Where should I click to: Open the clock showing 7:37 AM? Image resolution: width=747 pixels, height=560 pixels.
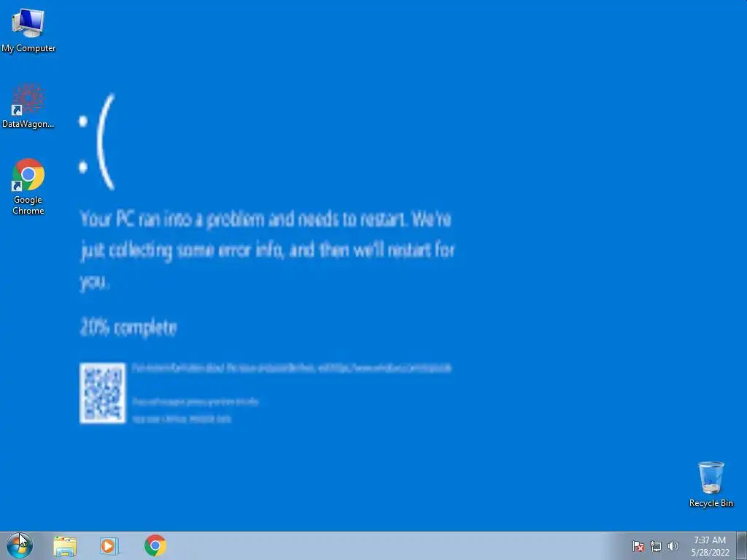point(710,546)
